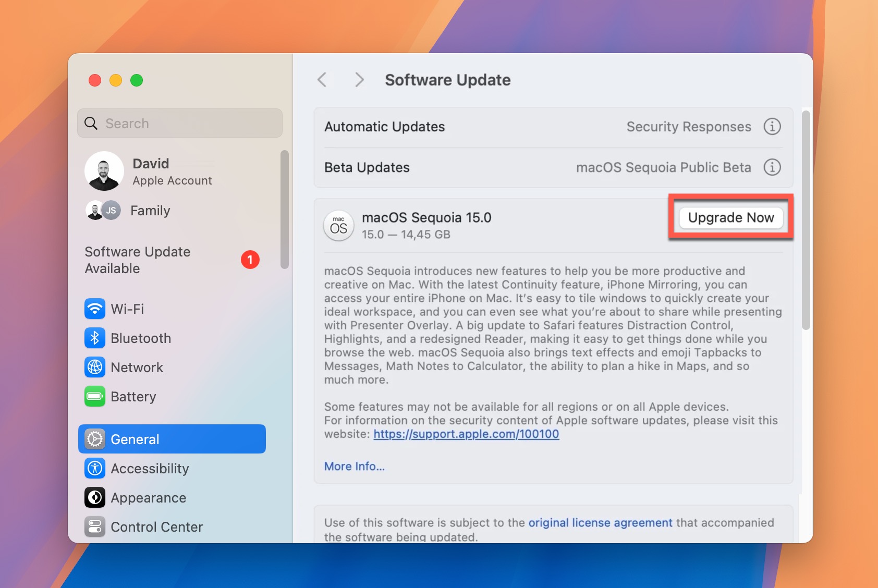Click the Family avatars icon
The height and width of the screenshot is (588, 878).
(103, 210)
